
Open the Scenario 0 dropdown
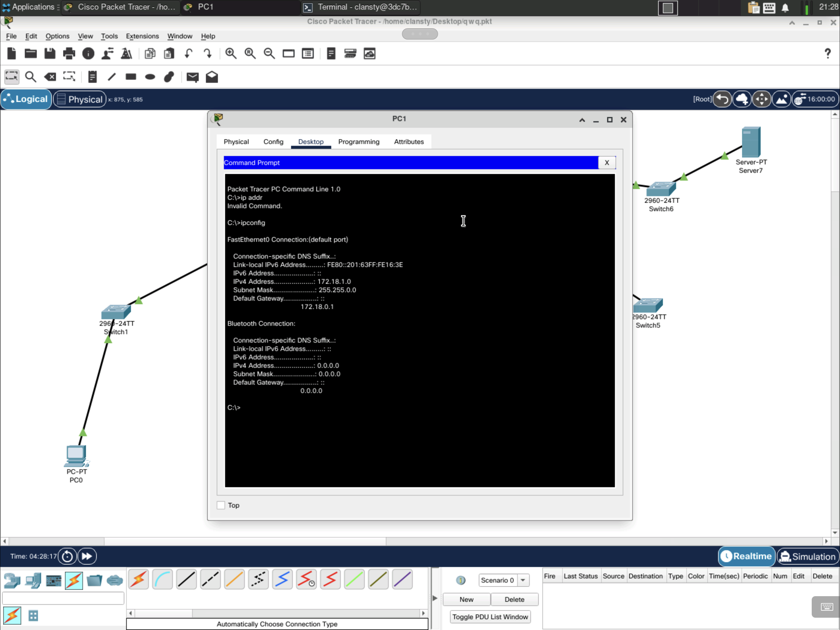tap(523, 580)
